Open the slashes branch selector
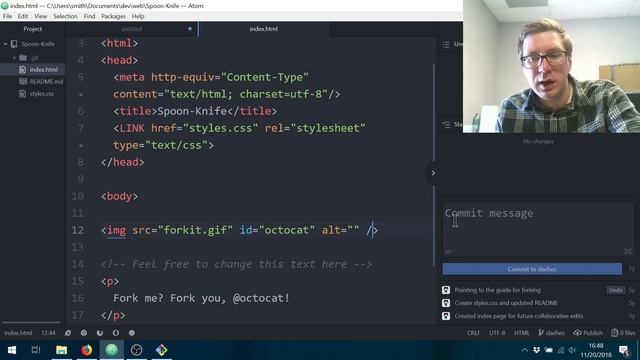The image size is (640, 360). click(x=551, y=333)
